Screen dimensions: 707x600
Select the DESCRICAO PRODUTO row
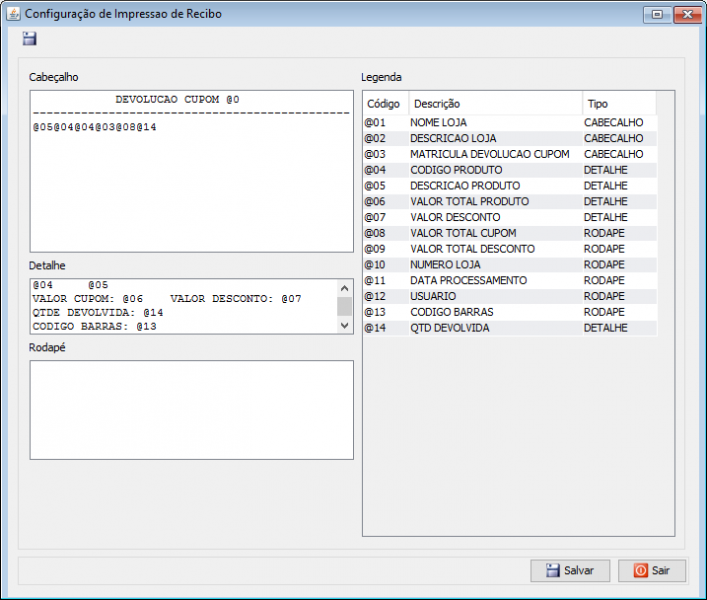[x=510, y=186]
